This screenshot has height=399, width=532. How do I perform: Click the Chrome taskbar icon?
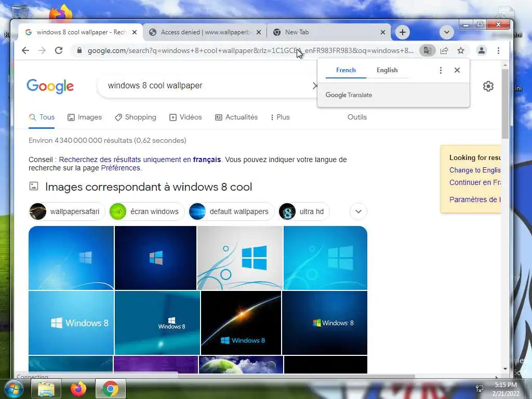(111, 389)
